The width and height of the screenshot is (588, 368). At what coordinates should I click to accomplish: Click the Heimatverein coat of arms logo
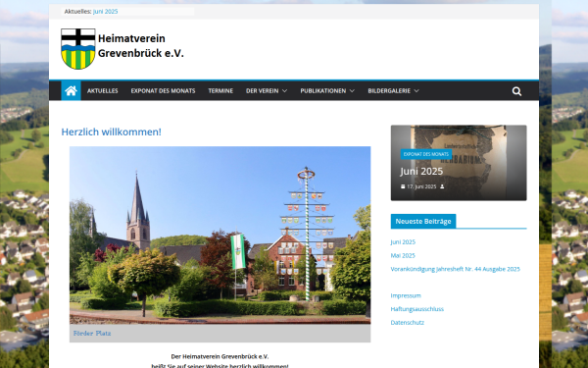78,49
